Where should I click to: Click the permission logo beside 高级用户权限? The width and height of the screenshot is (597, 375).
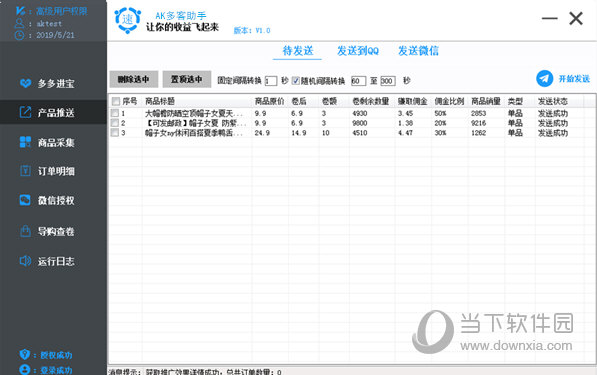click(x=20, y=11)
